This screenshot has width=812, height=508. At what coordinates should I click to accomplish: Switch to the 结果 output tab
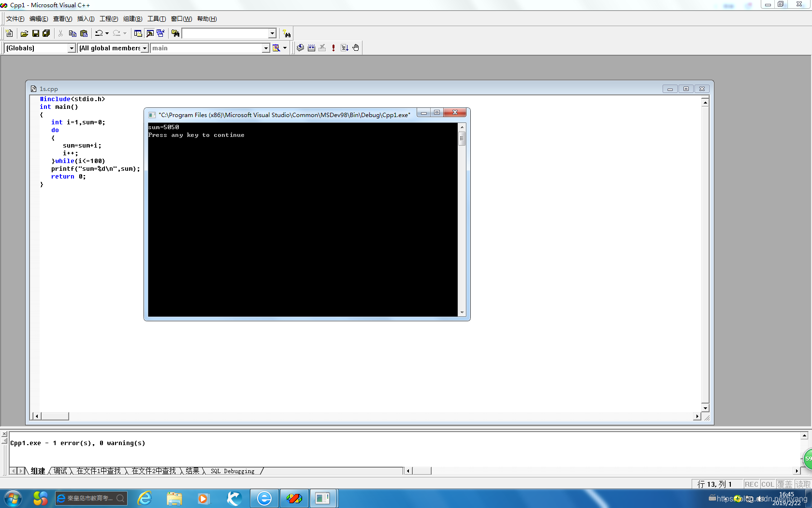pos(192,471)
